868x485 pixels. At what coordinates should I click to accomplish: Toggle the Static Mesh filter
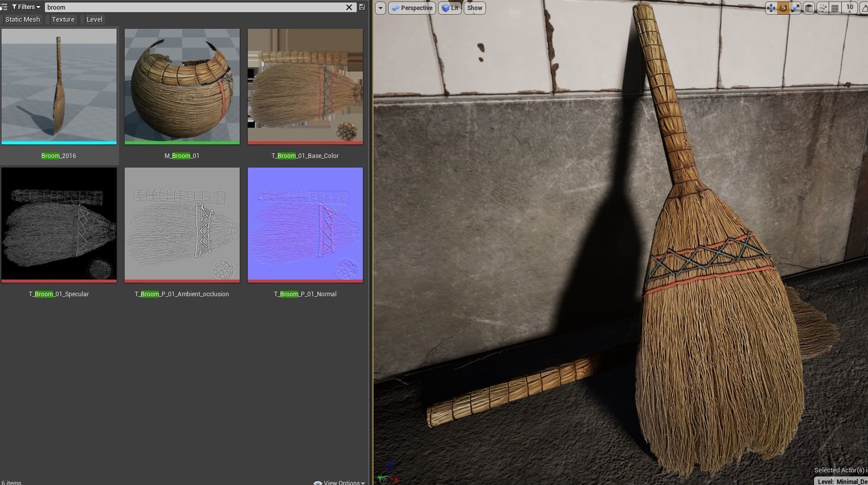[x=22, y=19]
